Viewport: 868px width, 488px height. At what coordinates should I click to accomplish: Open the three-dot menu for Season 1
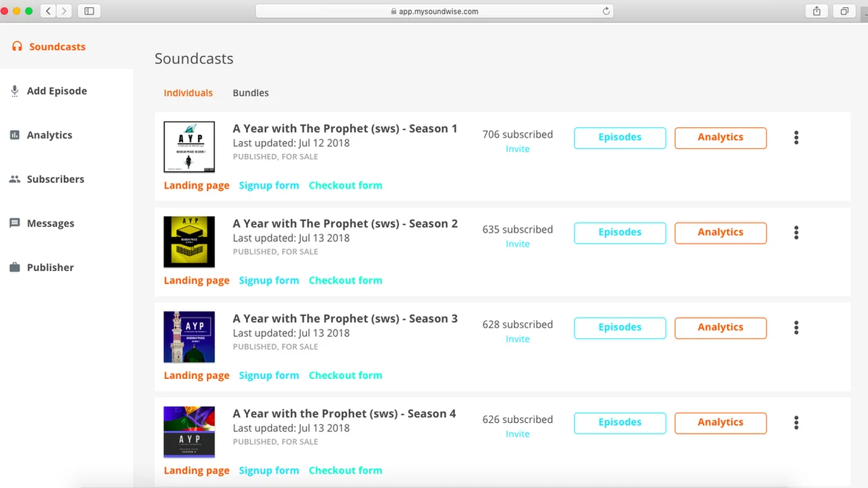tap(796, 137)
